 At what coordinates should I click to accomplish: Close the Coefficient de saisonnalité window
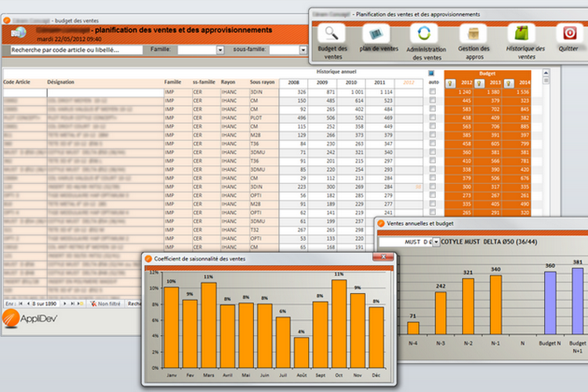point(384,257)
